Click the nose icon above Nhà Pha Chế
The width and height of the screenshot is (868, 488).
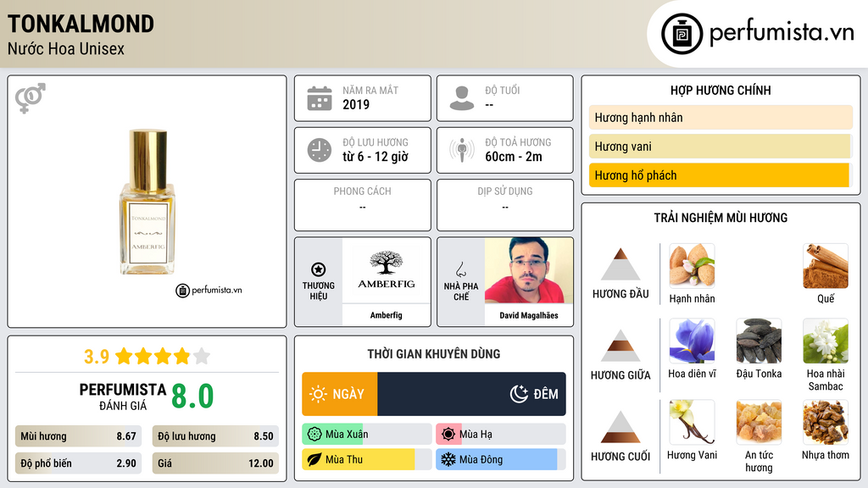(x=460, y=270)
